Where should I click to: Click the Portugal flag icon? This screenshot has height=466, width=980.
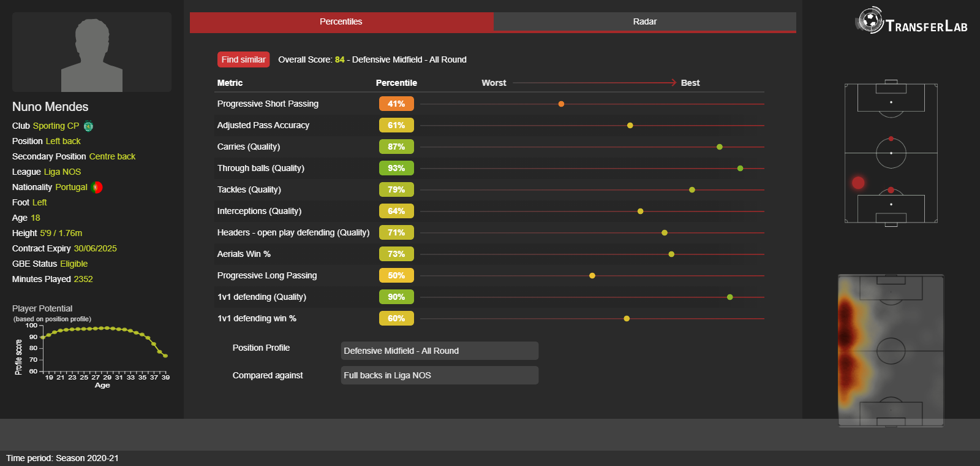click(x=97, y=188)
